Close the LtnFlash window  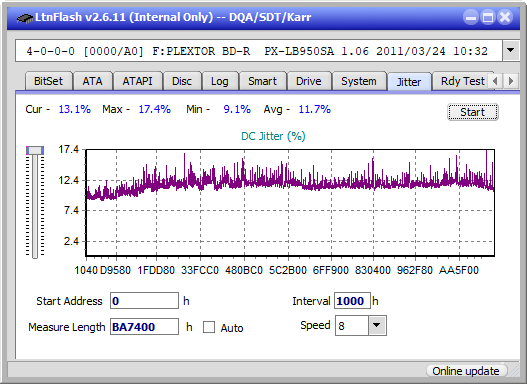coord(505,17)
